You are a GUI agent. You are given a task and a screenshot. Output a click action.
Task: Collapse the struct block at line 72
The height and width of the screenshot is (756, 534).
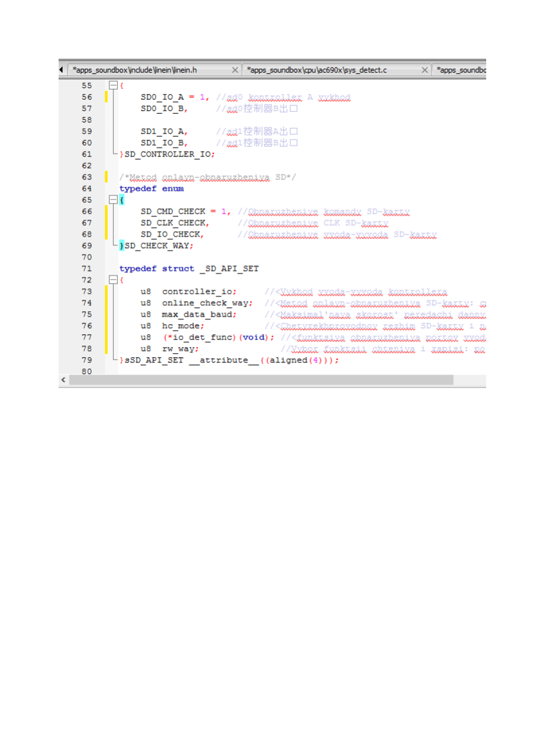pyautogui.click(x=113, y=280)
